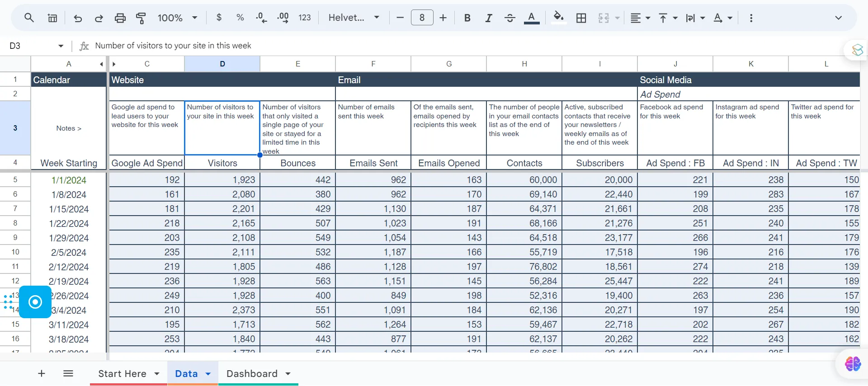Toggle italic formatting
This screenshot has width=868, height=386.
(x=489, y=18)
